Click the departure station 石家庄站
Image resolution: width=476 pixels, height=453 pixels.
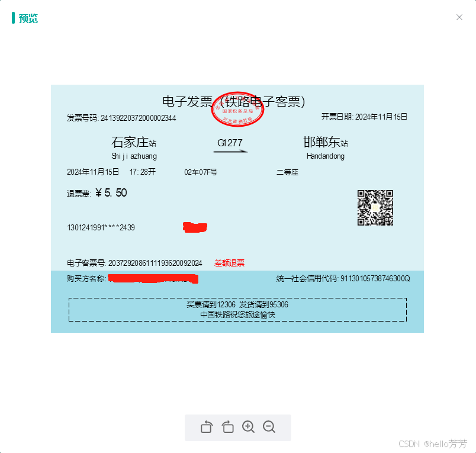134,142
